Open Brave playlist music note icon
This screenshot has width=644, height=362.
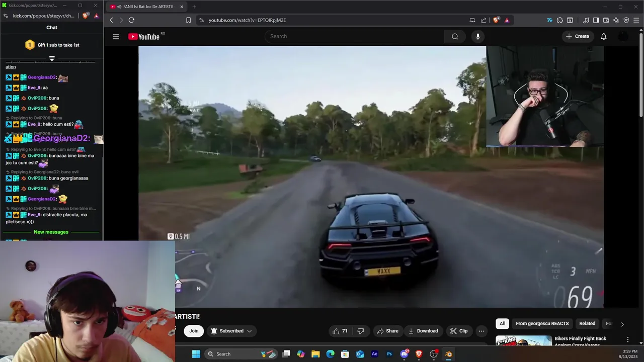(x=586, y=20)
